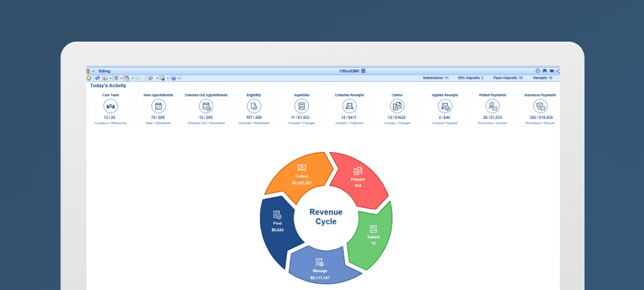Click Procedure / Amount link under Patient Payments
The width and height of the screenshot is (644, 290).
pos(492,123)
